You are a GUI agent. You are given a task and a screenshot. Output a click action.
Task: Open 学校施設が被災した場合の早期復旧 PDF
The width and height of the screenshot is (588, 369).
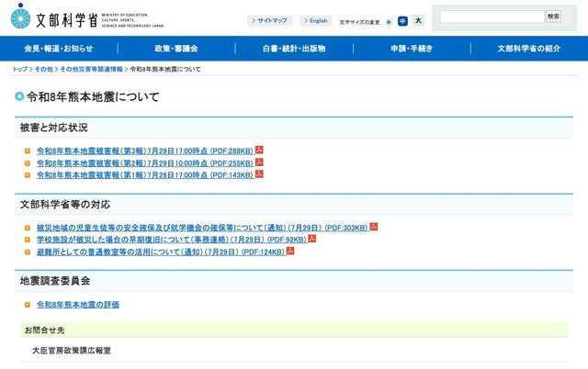click(172, 240)
